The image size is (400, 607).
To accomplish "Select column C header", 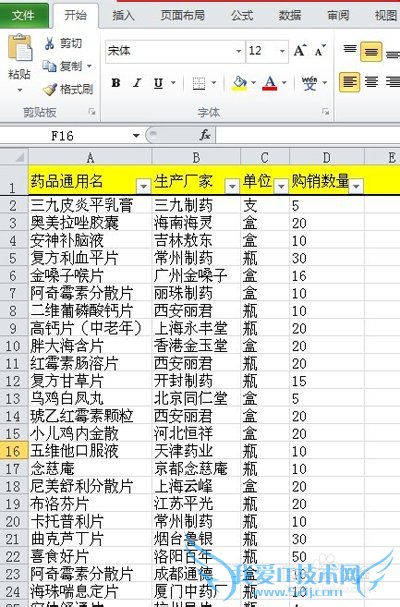I will point(264,158).
